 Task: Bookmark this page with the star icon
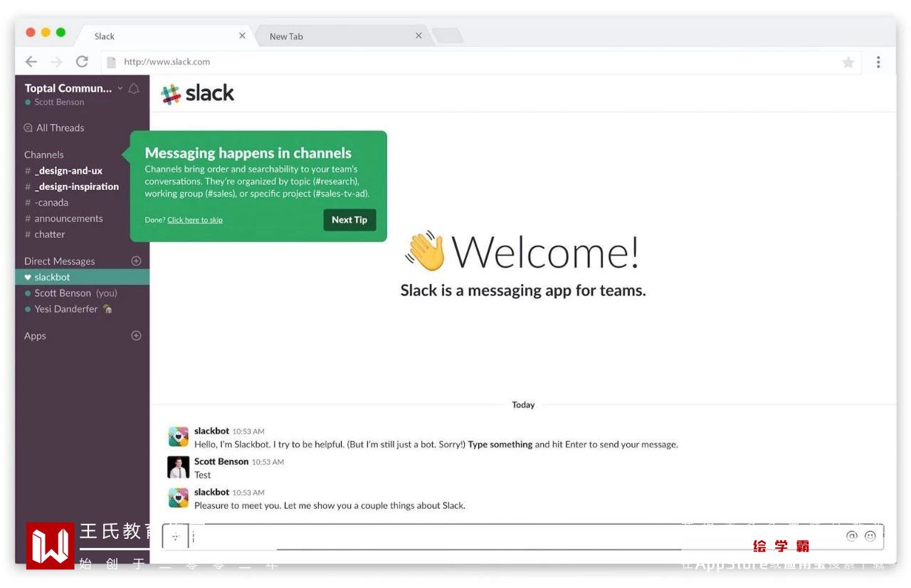tap(848, 63)
